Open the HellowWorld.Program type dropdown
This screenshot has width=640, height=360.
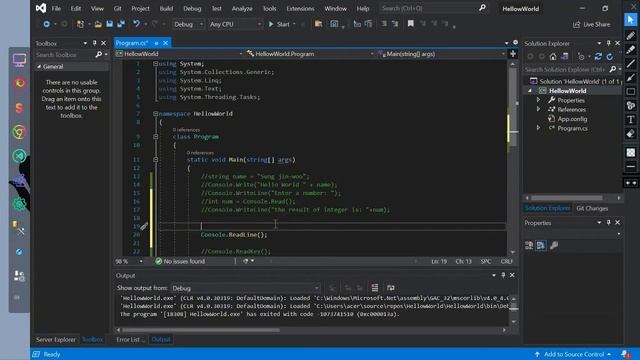coord(310,54)
